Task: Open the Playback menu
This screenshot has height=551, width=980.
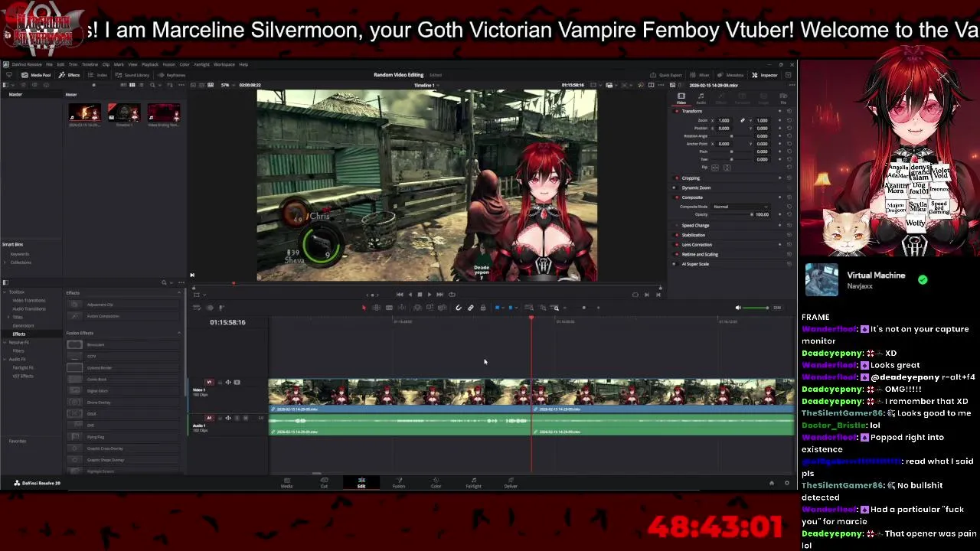Action: (149, 64)
